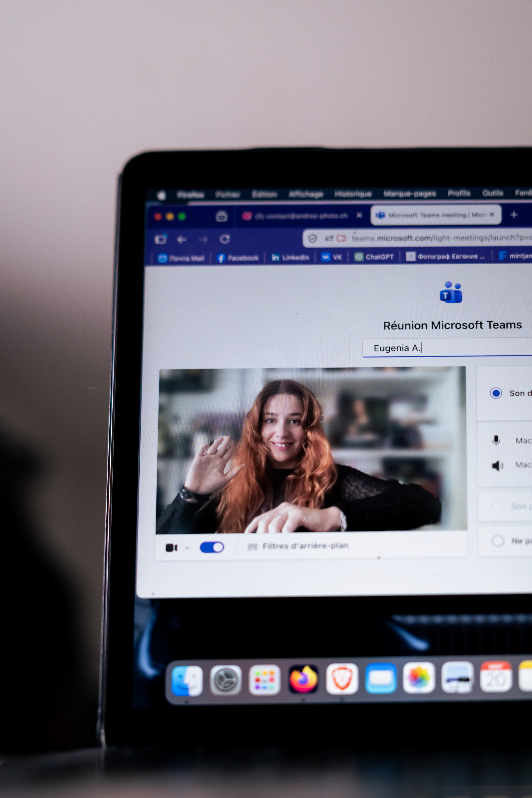
Task: Open Launchpad from the Dock
Action: point(264,680)
